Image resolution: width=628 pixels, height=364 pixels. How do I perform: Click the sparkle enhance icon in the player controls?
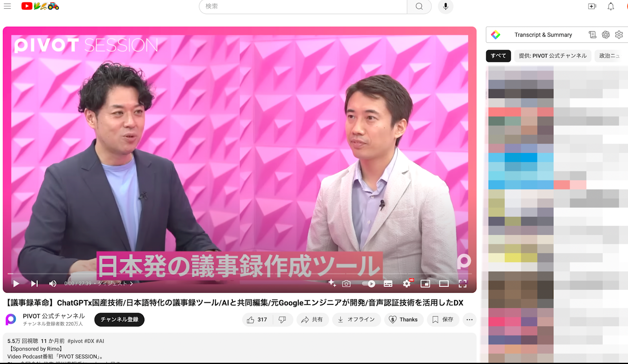pyautogui.click(x=332, y=283)
